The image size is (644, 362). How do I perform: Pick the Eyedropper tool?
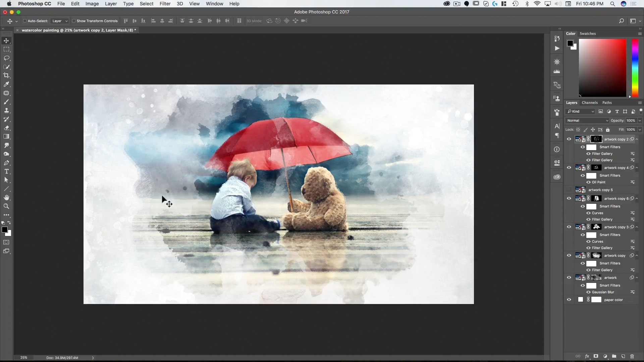pyautogui.click(x=6, y=84)
